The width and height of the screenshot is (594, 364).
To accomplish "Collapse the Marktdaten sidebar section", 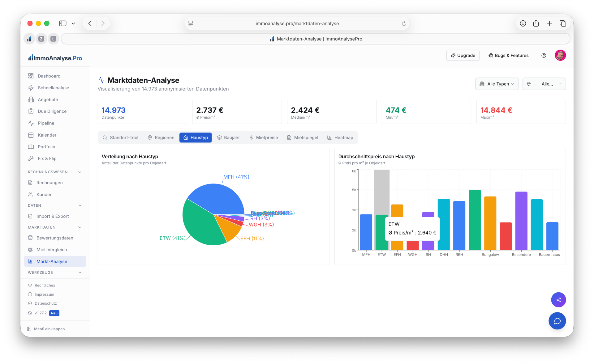I will (x=55, y=227).
